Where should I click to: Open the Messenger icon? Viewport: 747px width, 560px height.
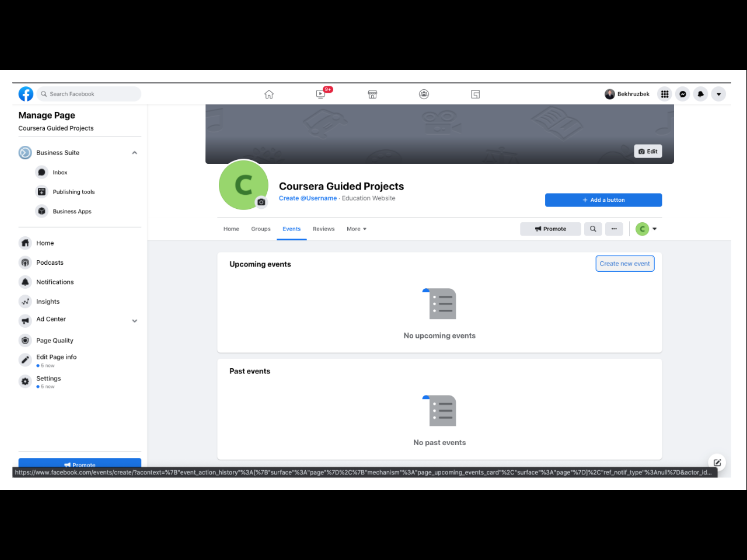(x=683, y=94)
